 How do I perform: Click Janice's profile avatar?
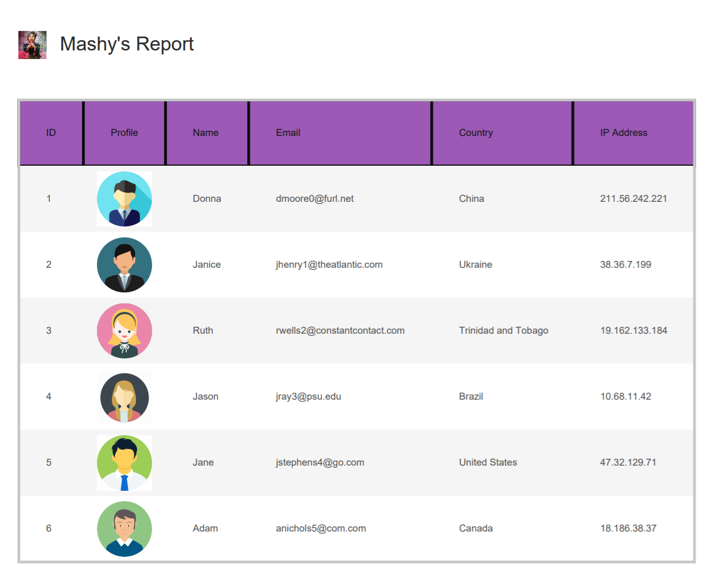pyautogui.click(x=124, y=265)
